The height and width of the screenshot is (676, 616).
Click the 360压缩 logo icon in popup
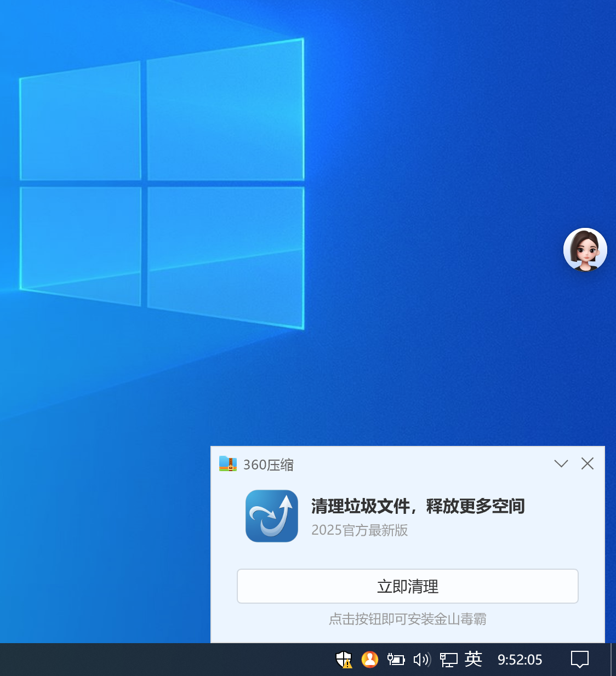228,464
